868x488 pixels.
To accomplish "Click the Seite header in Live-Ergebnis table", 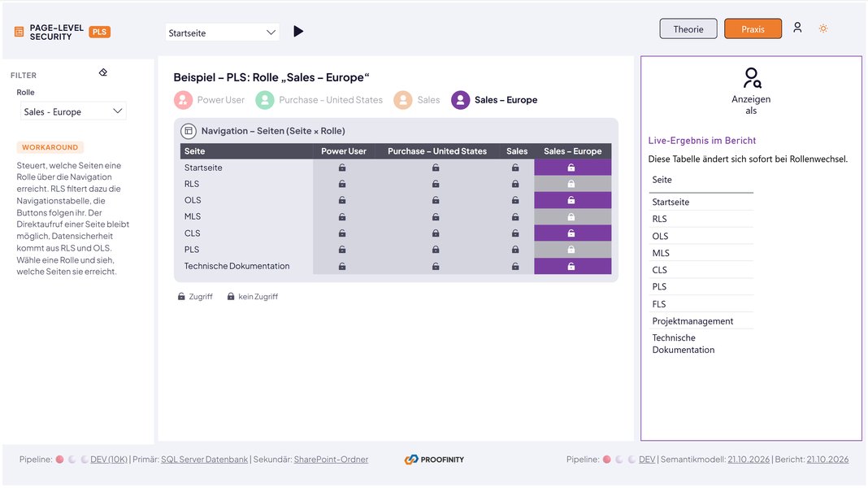I will [662, 180].
